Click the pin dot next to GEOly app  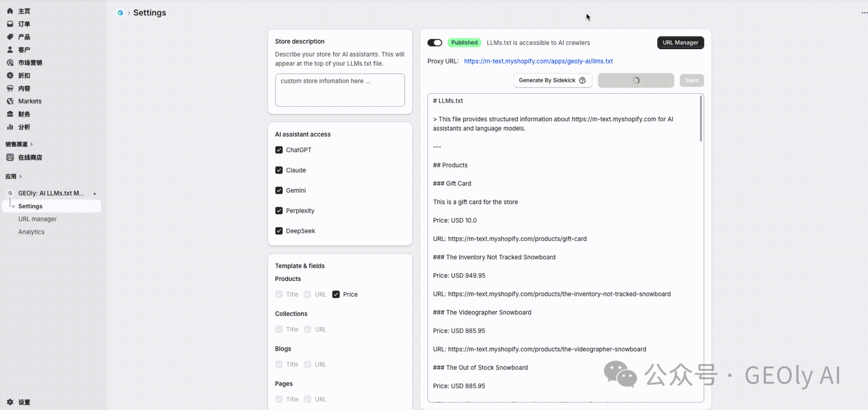95,193
